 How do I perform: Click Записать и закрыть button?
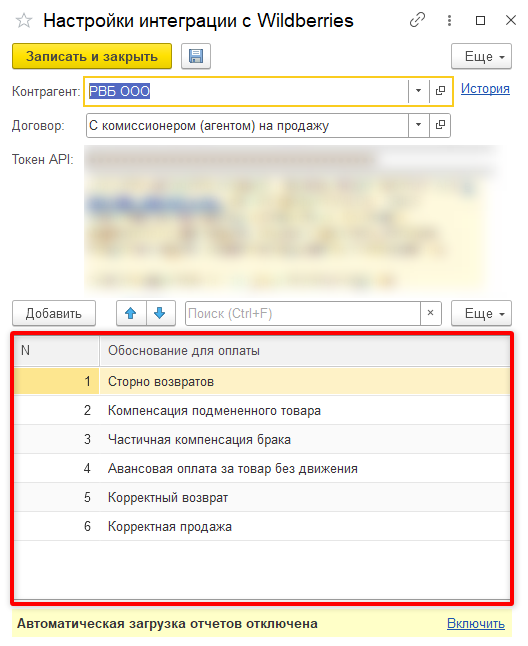tap(92, 56)
